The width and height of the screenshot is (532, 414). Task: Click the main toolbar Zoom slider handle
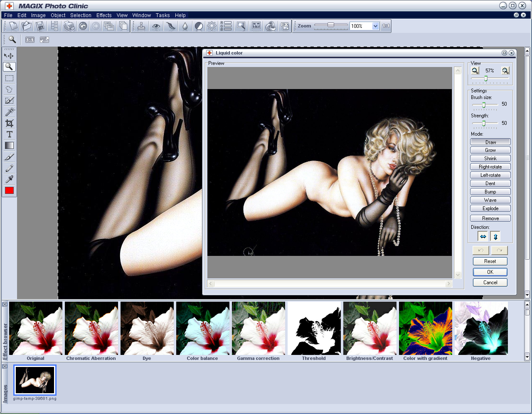pyautogui.click(x=331, y=25)
